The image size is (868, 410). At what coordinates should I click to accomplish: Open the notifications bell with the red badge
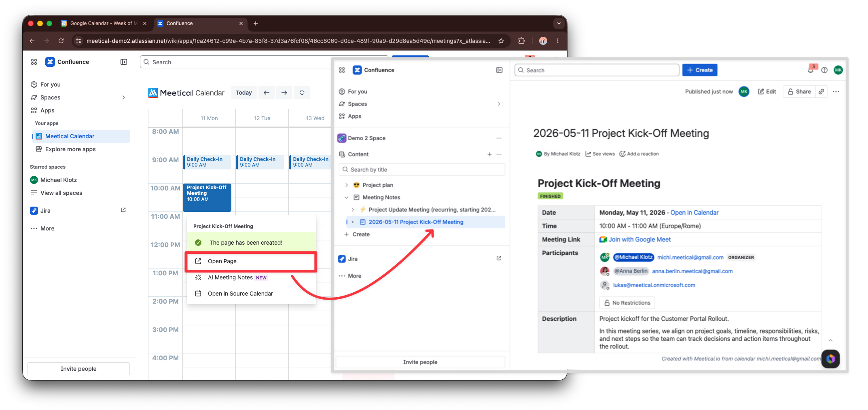(811, 70)
